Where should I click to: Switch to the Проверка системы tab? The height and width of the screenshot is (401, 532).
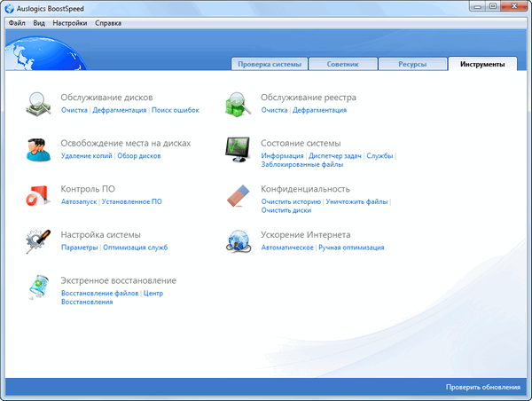270,64
